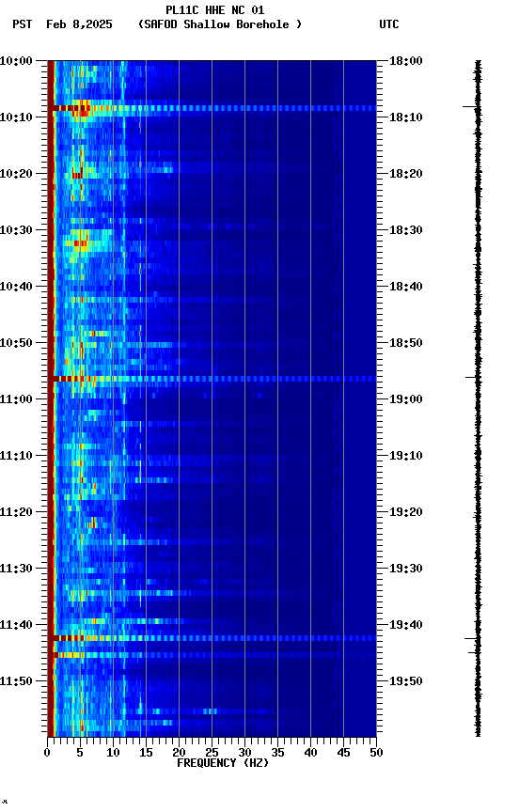The width and height of the screenshot is (519, 812).
Task: Click the waveform spike near 18:08 UTC
Action: pyautogui.click(x=470, y=107)
